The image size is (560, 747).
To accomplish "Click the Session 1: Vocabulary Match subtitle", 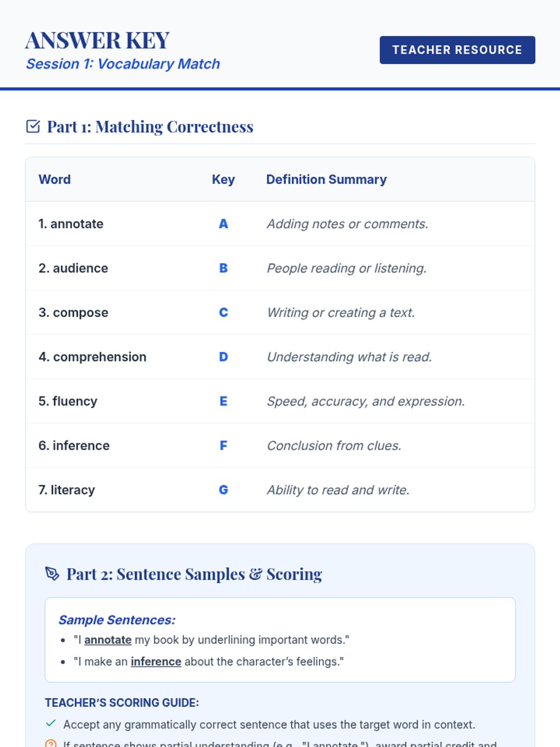I will 123,64.
